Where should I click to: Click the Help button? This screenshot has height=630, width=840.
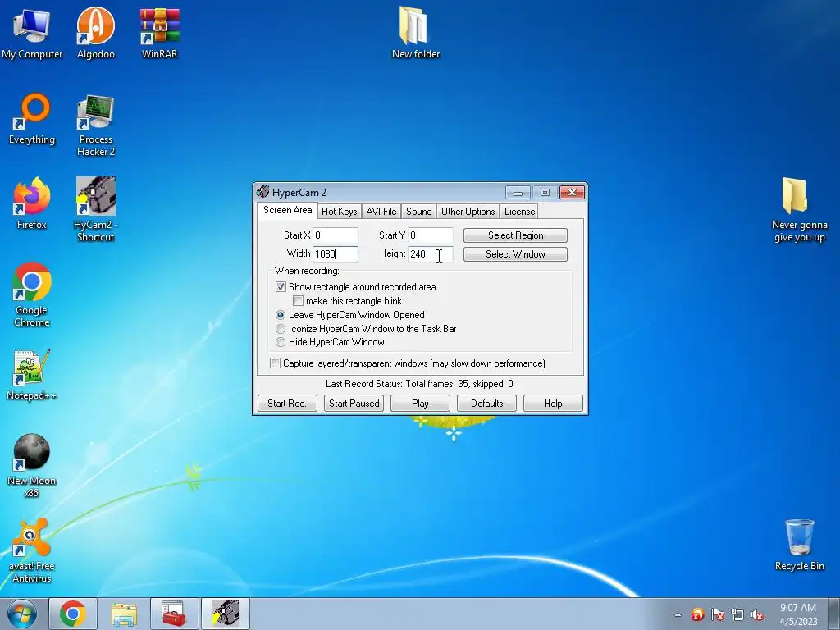553,404
